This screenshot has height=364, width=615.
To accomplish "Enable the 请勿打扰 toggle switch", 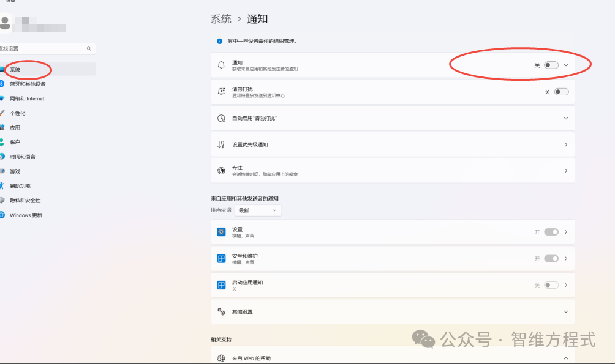I will coord(561,92).
